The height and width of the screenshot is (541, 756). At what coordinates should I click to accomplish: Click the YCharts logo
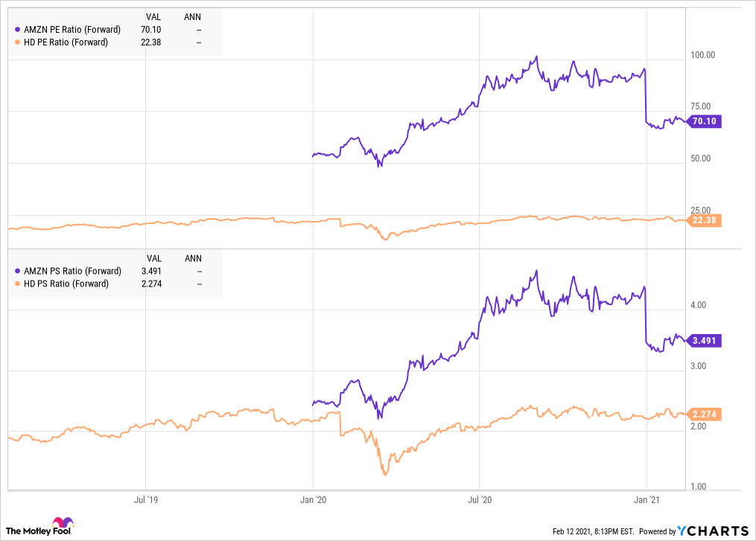(713, 531)
